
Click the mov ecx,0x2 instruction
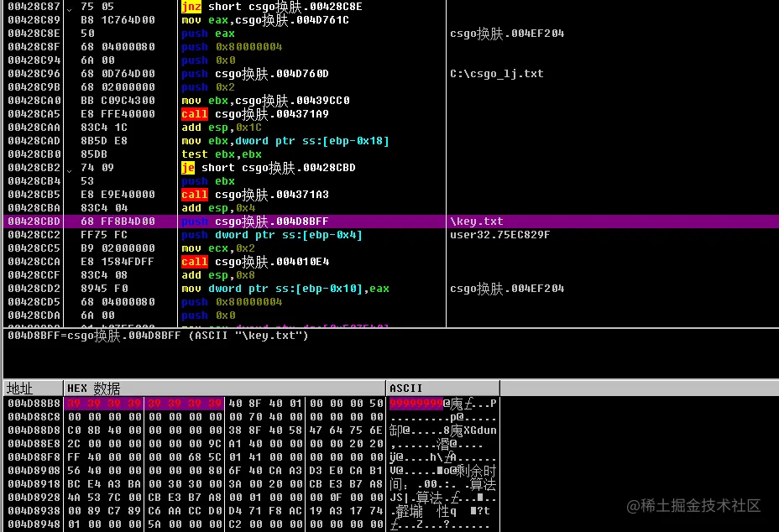click(x=218, y=248)
